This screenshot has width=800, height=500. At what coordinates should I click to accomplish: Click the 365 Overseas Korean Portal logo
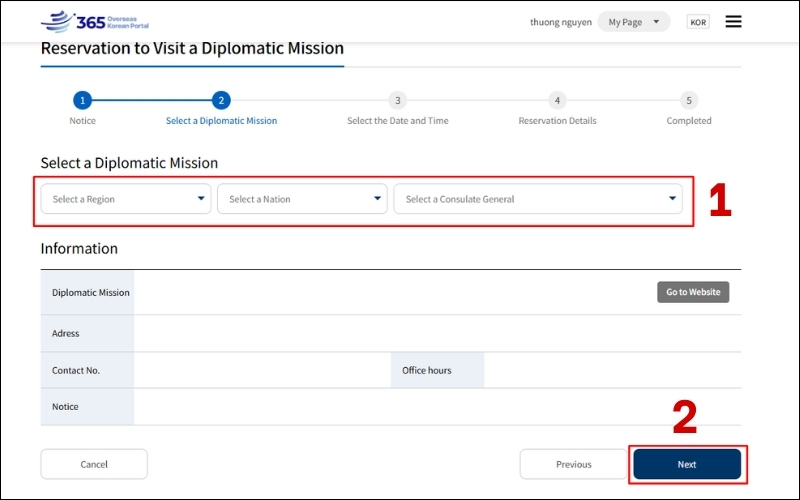(x=95, y=22)
